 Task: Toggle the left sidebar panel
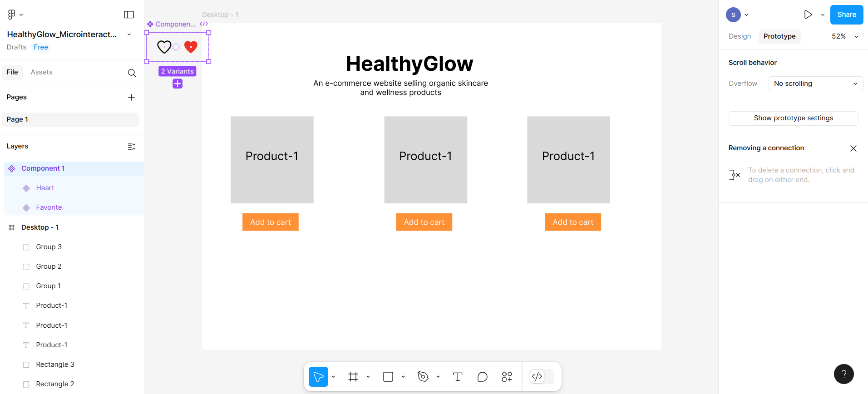click(x=129, y=15)
